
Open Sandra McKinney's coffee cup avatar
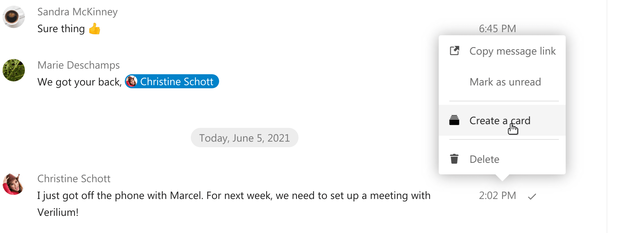[14, 17]
